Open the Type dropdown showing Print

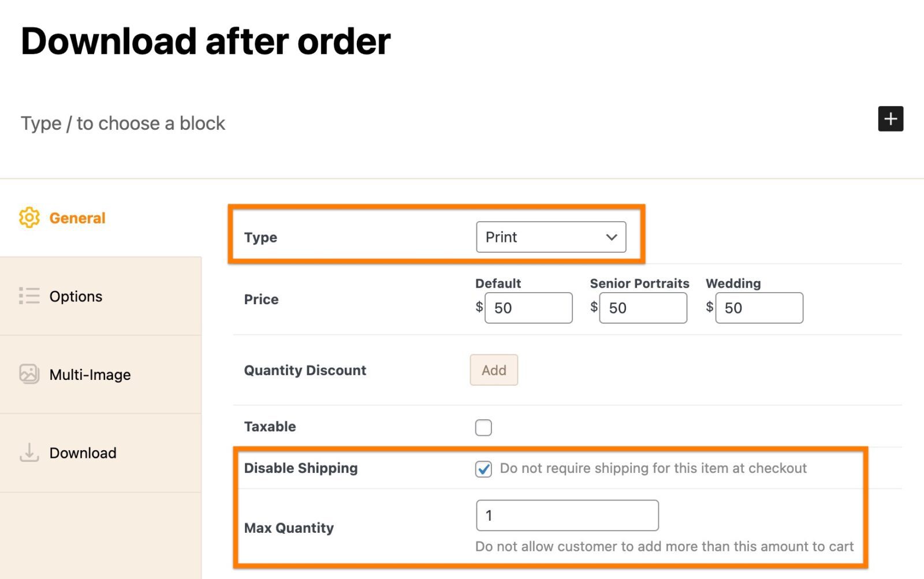point(551,237)
